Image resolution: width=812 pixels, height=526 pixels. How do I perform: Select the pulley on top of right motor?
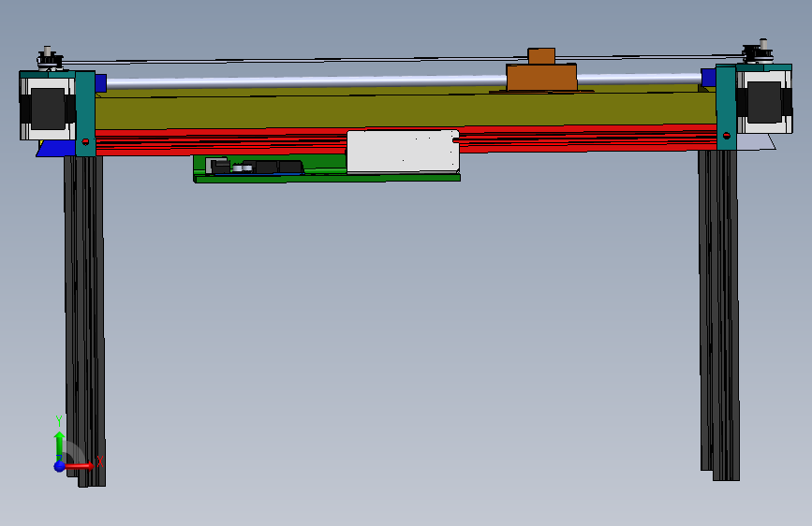759,51
